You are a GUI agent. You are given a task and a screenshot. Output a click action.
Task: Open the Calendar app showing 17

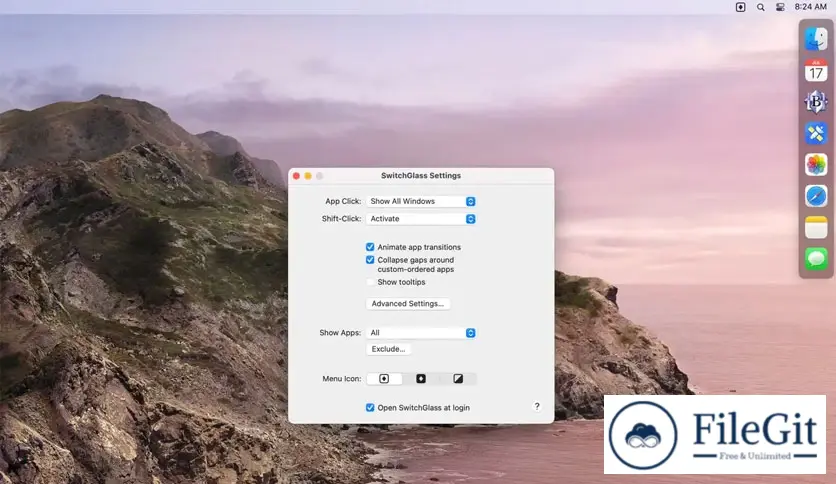816,70
